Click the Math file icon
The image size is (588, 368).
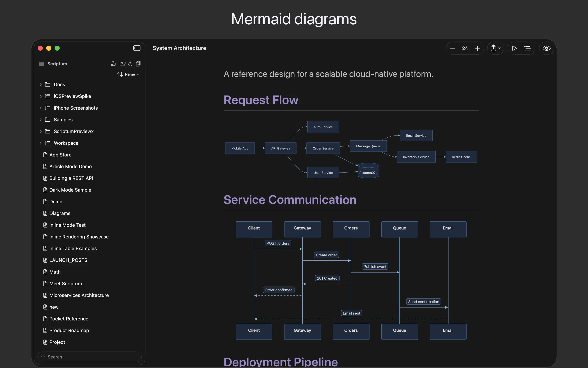(x=45, y=272)
